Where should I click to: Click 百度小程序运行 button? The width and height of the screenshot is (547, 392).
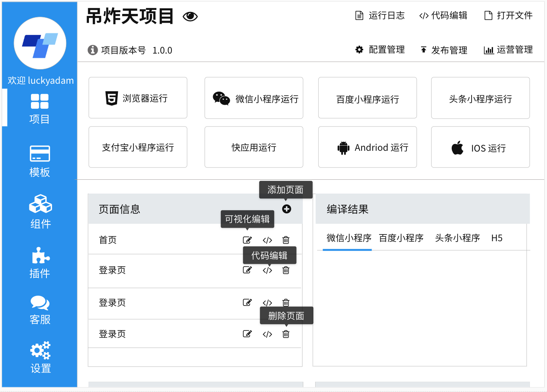coord(368,98)
